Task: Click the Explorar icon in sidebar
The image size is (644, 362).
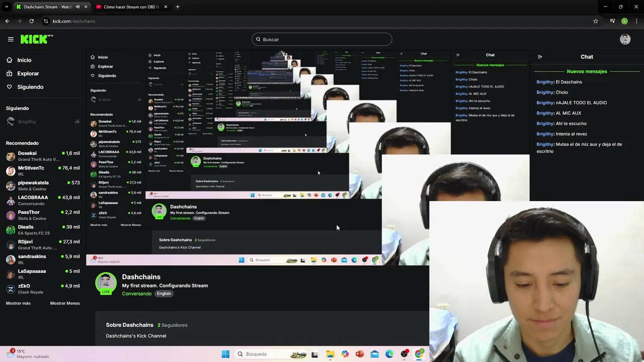Action: [10, 73]
